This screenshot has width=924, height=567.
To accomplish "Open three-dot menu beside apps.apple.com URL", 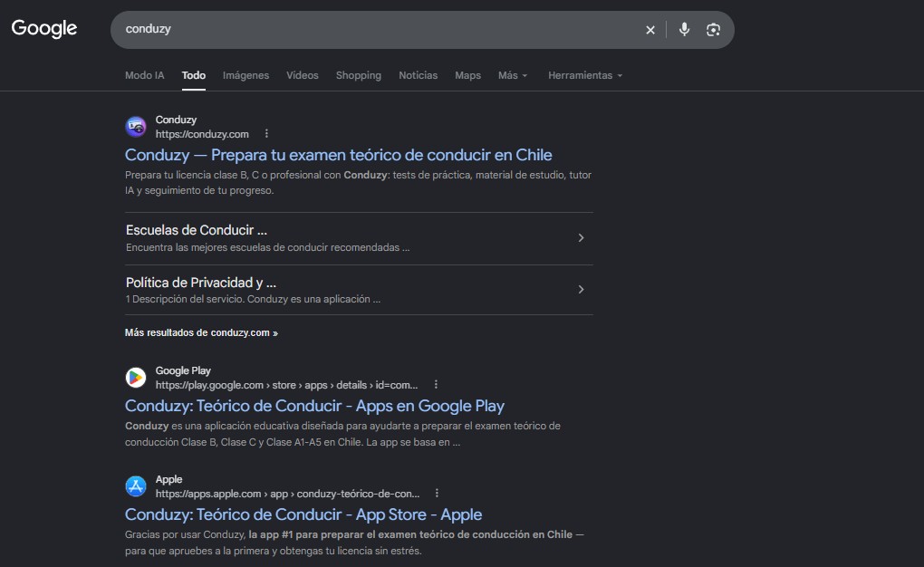I will [437, 493].
